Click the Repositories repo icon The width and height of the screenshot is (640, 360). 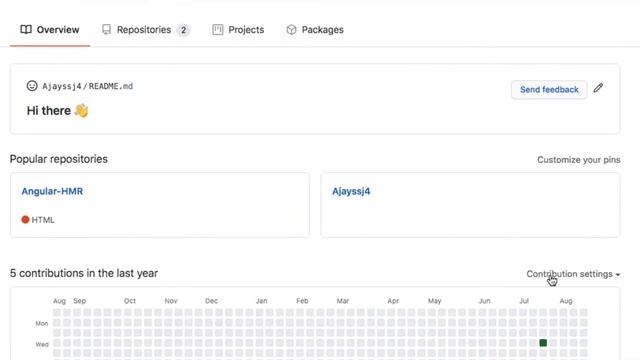107,29
